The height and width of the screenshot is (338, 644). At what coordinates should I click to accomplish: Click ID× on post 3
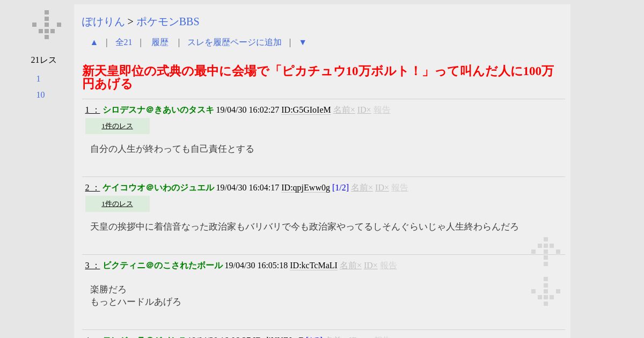[x=371, y=266]
